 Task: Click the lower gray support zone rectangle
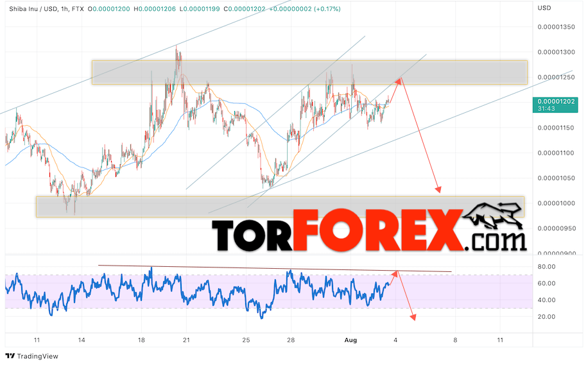pyautogui.click(x=280, y=207)
